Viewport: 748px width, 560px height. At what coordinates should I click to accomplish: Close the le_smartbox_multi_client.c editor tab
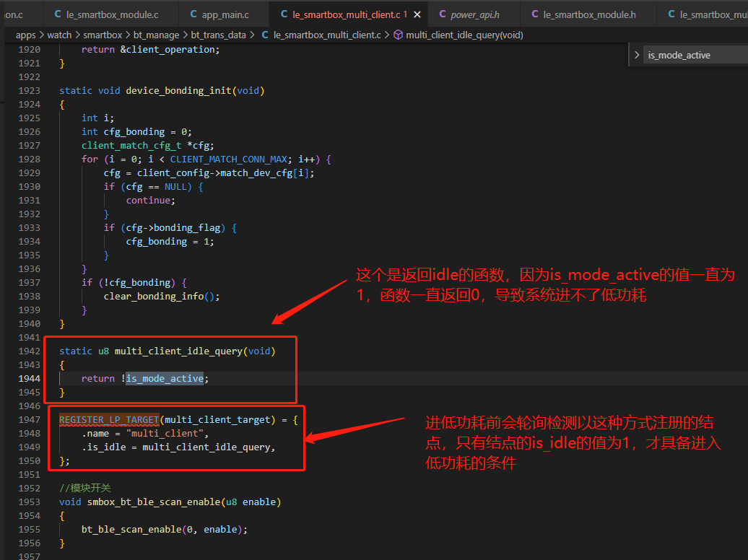coord(417,14)
